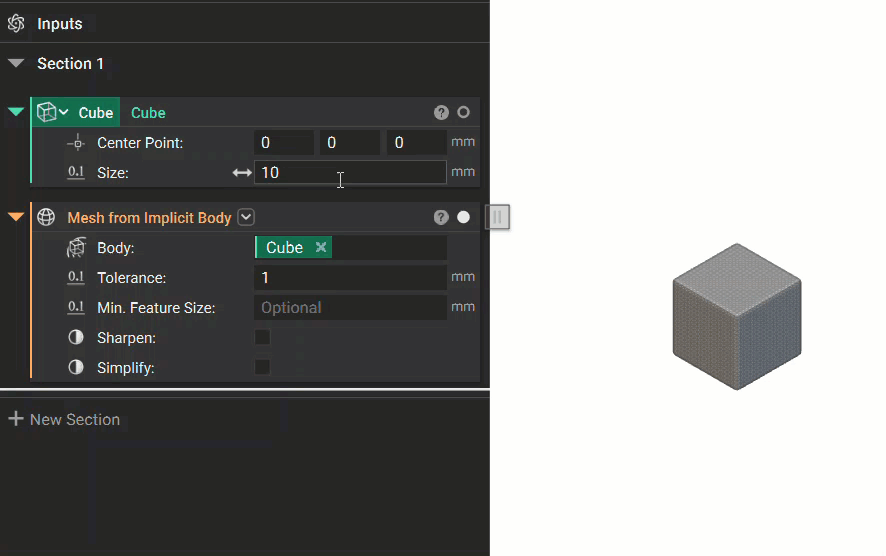Open Mesh from Implicit Body overload dropdown
The height and width of the screenshot is (556, 886).
pyautogui.click(x=246, y=217)
